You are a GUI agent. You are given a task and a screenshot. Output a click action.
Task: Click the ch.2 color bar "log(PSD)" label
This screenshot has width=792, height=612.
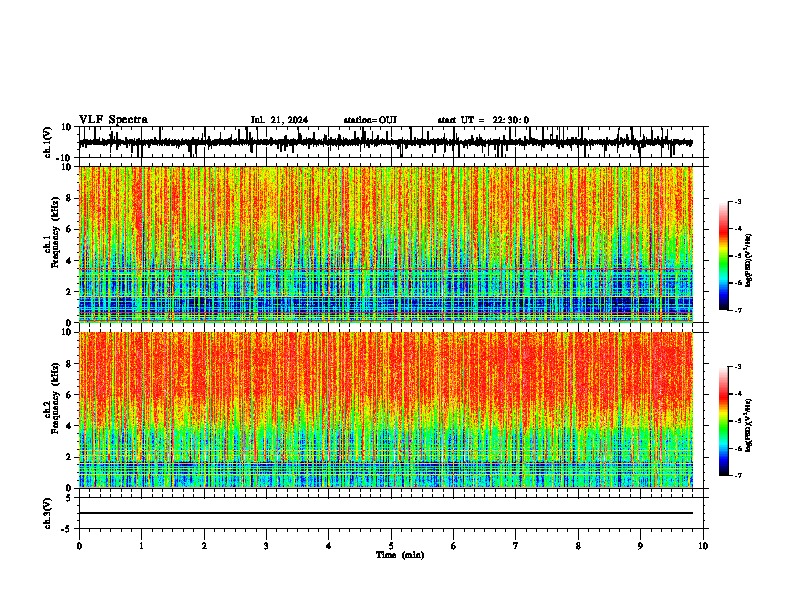(749, 425)
